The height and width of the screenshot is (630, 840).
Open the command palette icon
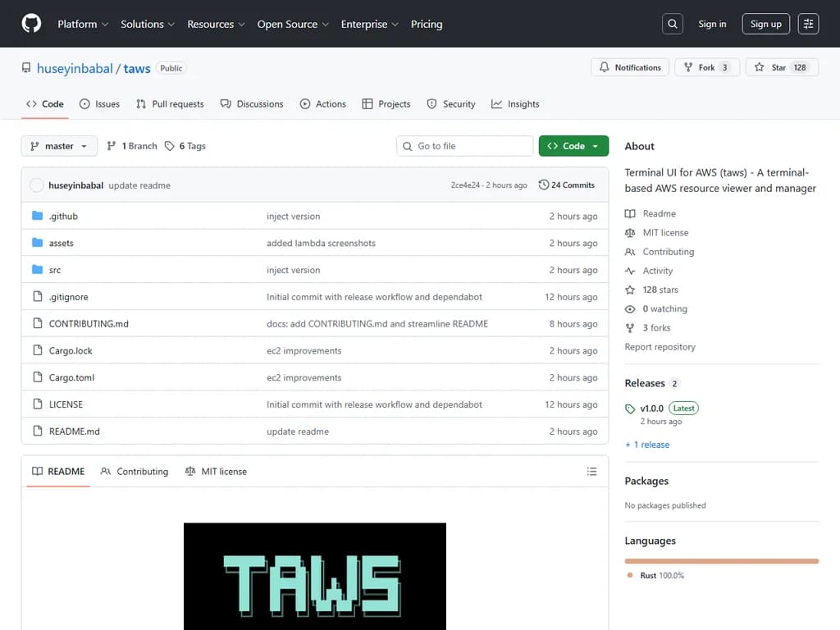pos(808,23)
